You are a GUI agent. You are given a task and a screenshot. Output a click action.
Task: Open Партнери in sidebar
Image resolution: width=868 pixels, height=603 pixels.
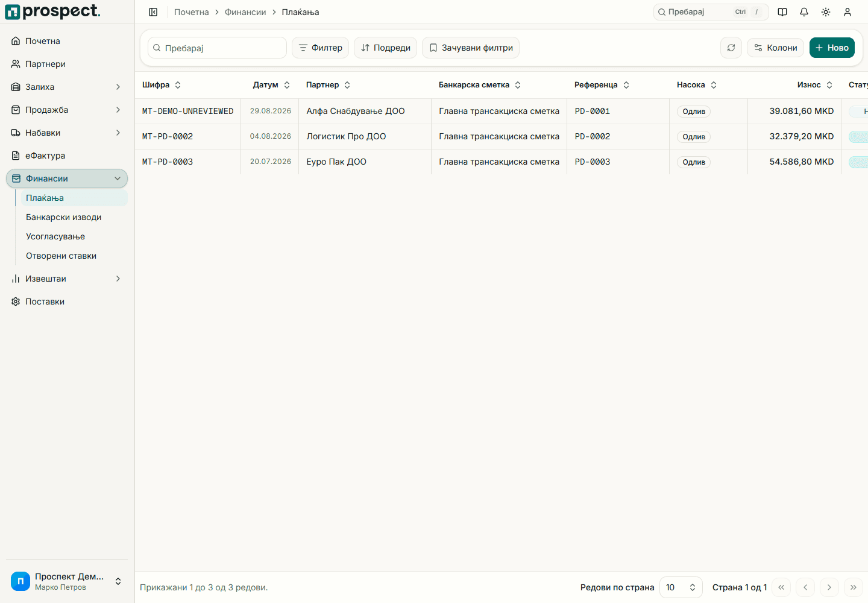pos(67,64)
